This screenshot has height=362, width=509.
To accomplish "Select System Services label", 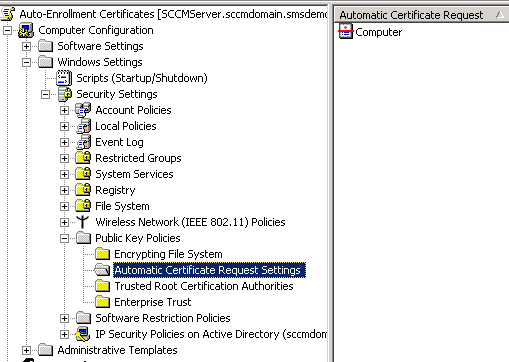I will [x=134, y=174].
